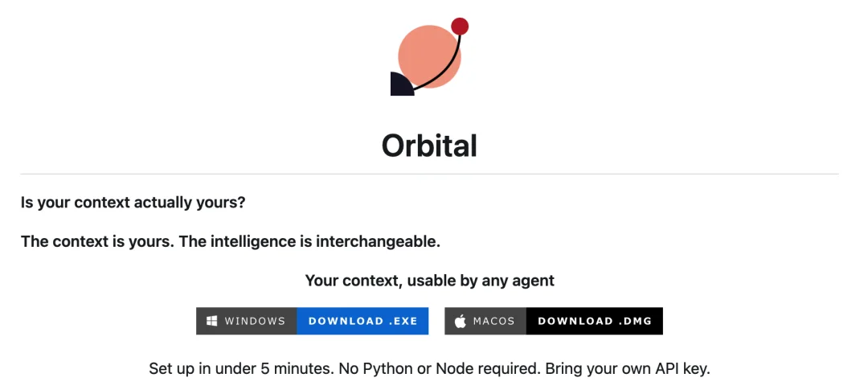Image resolution: width=868 pixels, height=390 pixels.
Task: Click the 'Set up in under 5 minutes' sentence
Action: click(241, 368)
